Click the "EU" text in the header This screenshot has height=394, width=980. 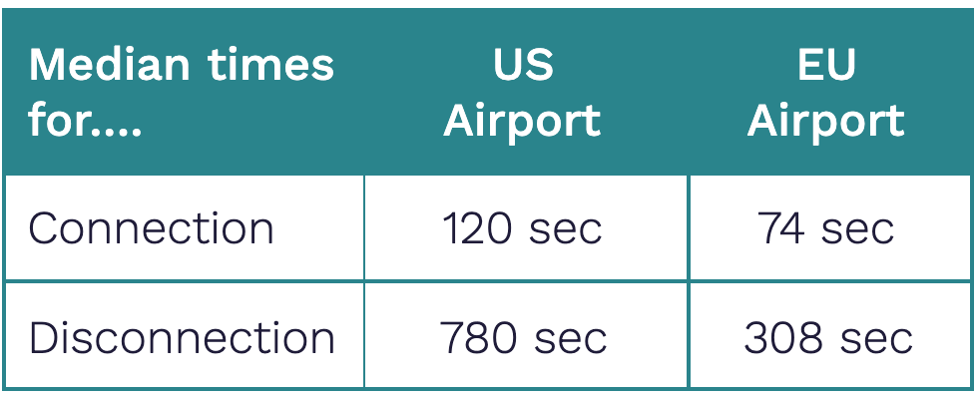(826, 64)
